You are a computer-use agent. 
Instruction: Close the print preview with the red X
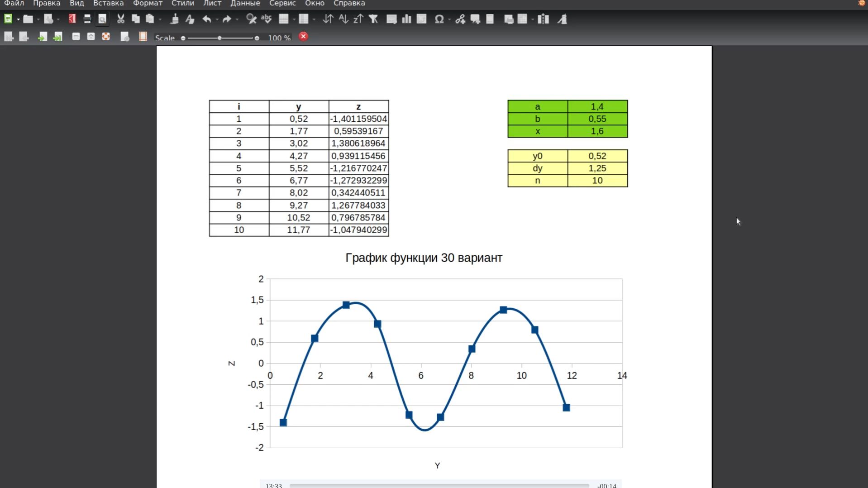(303, 37)
